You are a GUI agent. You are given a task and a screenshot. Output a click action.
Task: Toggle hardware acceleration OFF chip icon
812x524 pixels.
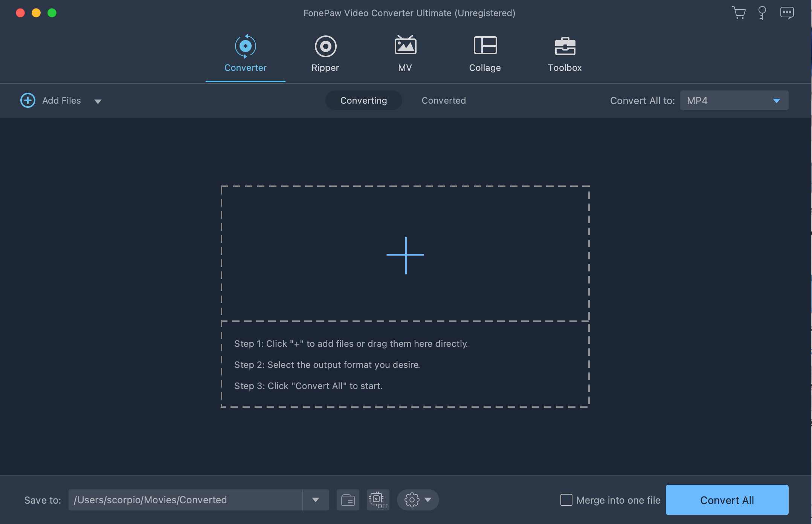click(x=378, y=500)
